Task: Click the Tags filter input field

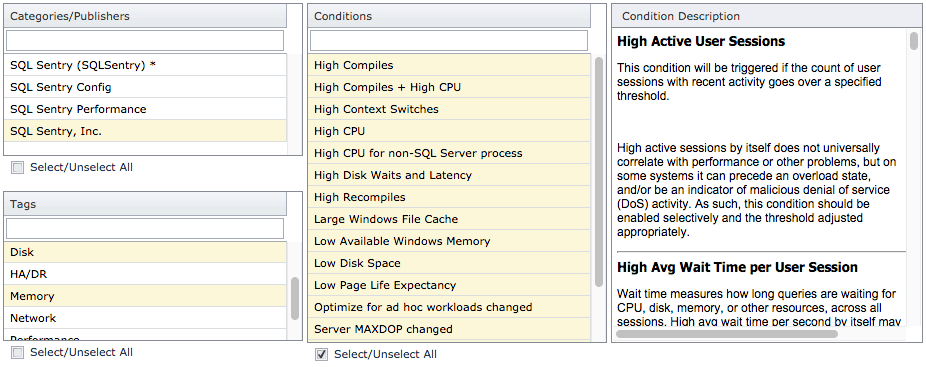Action: point(145,229)
